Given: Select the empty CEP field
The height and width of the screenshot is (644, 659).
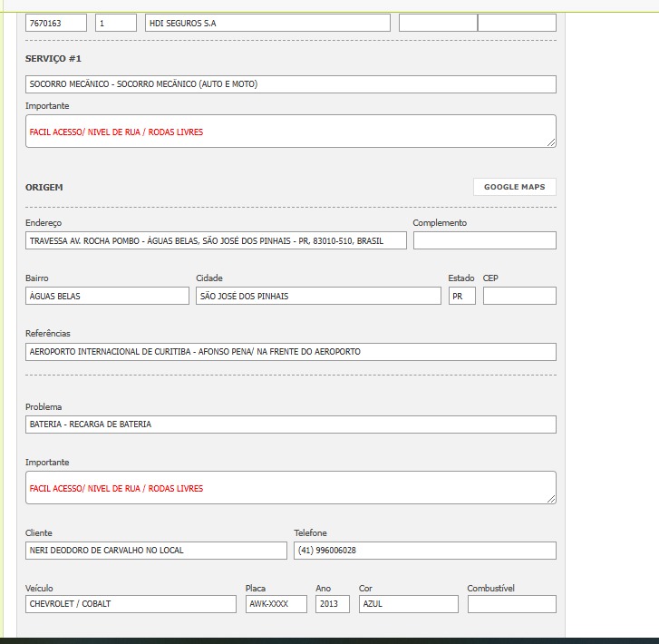Looking at the screenshot, I should click(x=519, y=297).
